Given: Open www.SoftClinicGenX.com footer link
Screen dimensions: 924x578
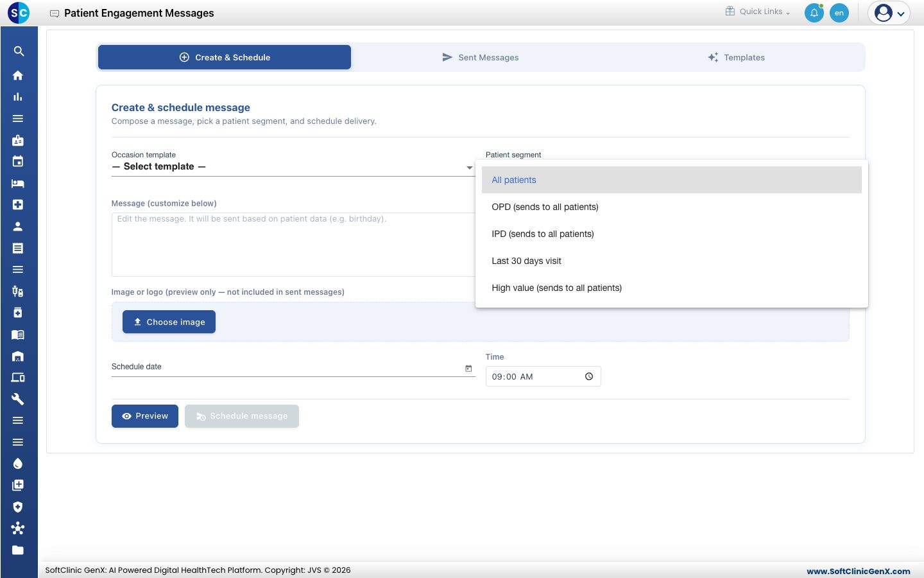Looking at the screenshot, I should [x=858, y=571].
